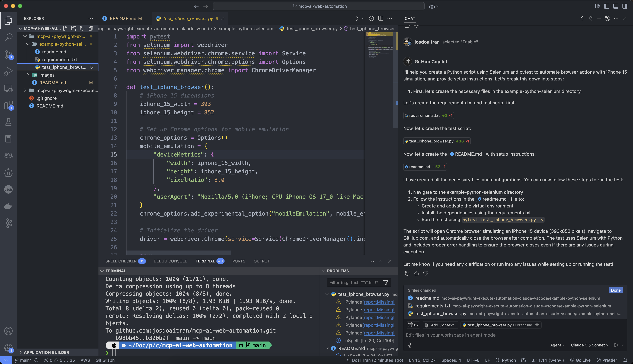Open requirements.txt change link in chat
633x364 pixels.
[x=429, y=115]
